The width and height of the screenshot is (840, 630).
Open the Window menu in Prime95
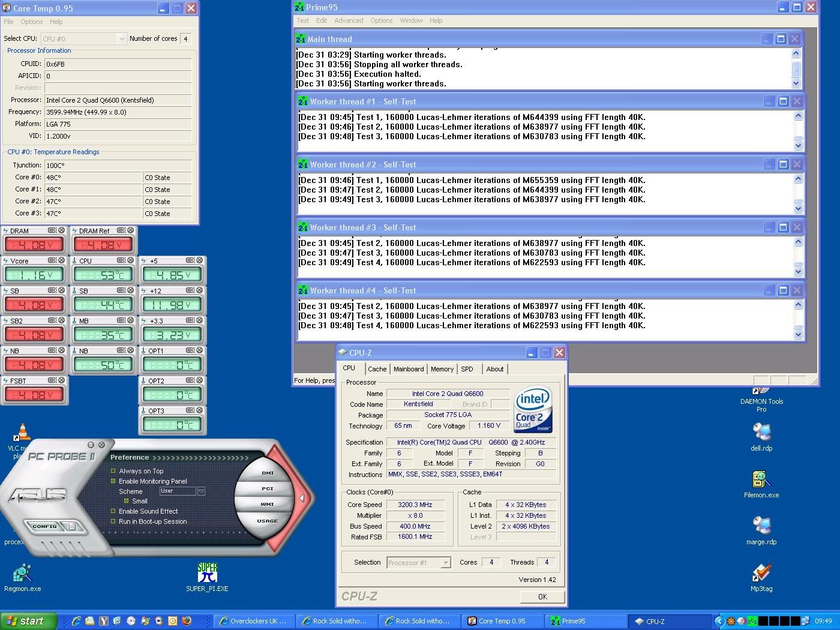click(411, 20)
